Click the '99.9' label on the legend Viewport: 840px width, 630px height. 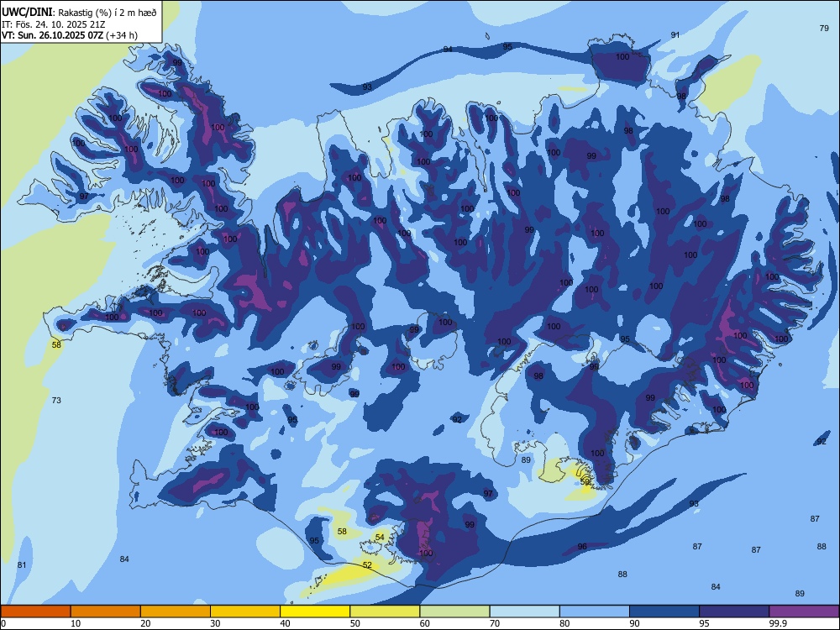pyautogui.click(x=778, y=623)
